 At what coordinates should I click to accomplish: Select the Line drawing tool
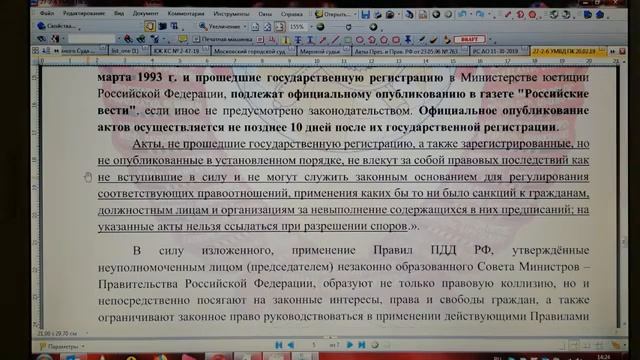[x=335, y=40]
